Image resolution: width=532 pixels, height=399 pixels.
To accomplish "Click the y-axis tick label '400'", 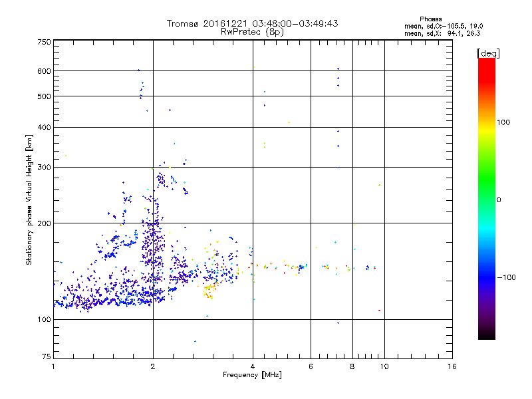I will (44, 127).
